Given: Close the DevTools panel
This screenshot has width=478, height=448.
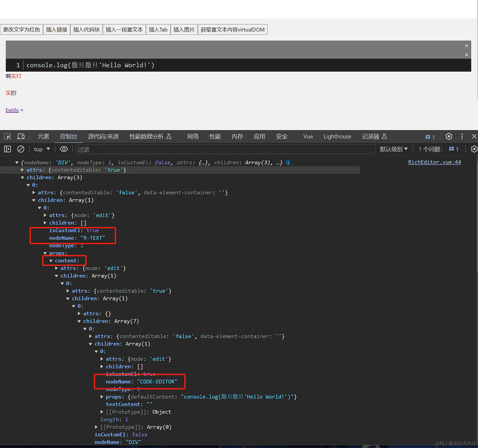Looking at the screenshot, I should point(474,136).
